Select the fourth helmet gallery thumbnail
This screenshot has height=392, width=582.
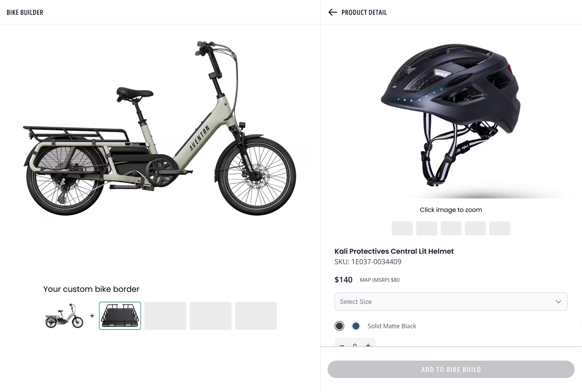475,228
